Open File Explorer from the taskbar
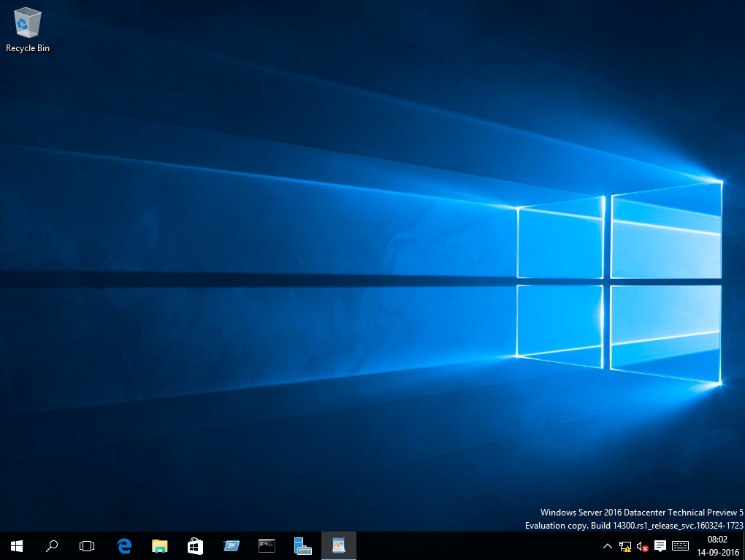Image resolution: width=745 pixels, height=560 pixels. [160, 546]
